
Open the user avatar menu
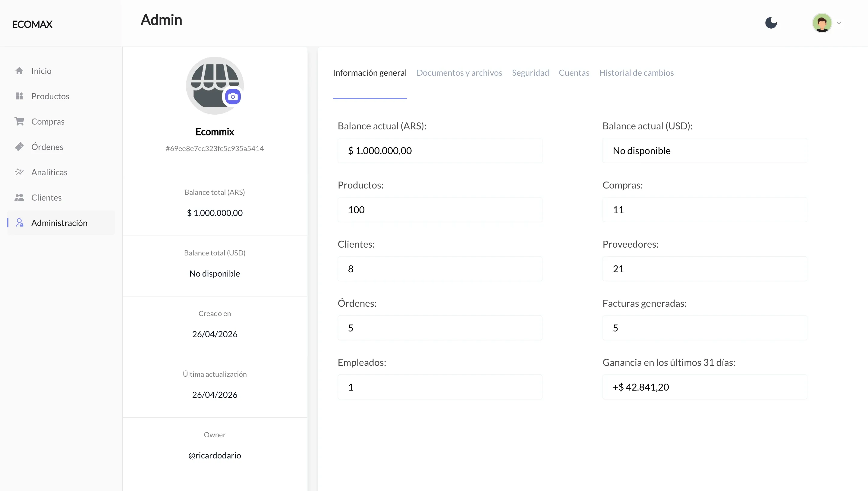822,23
